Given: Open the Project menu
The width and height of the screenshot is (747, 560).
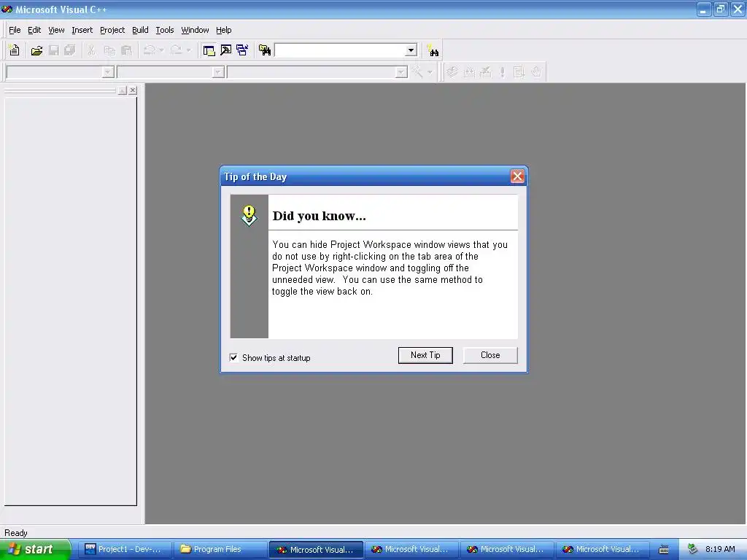Looking at the screenshot, I should coord(112,30).
